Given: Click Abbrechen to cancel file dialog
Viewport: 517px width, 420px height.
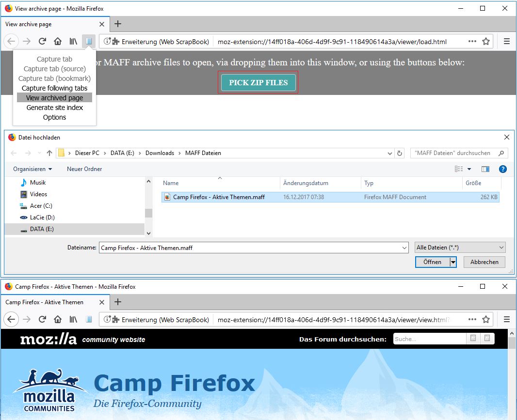Looking at the screenshot, I should pos(484,262).
